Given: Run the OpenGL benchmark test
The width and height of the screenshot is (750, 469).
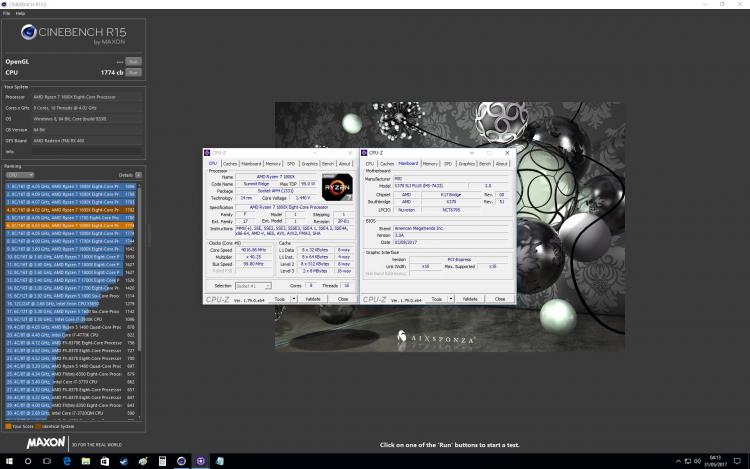Looking at the screenshot, I should [133, 62].
